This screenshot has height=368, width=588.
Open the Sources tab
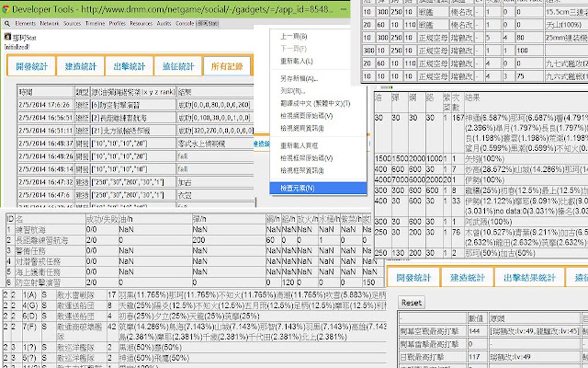72,24
